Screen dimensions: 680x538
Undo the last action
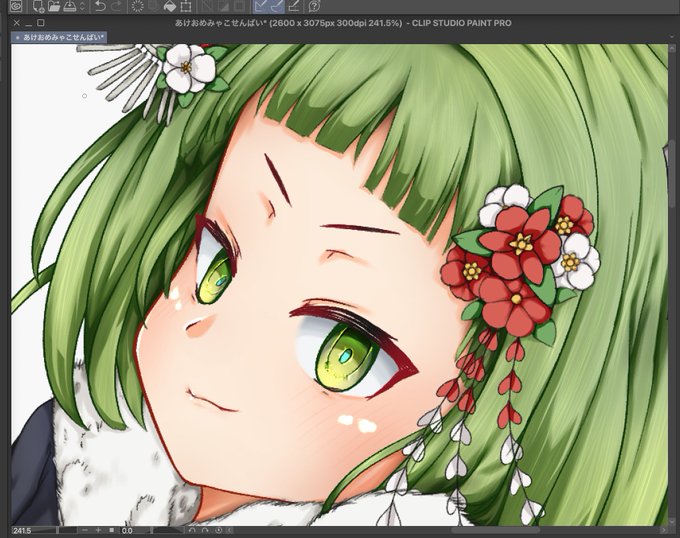[100, 6]
